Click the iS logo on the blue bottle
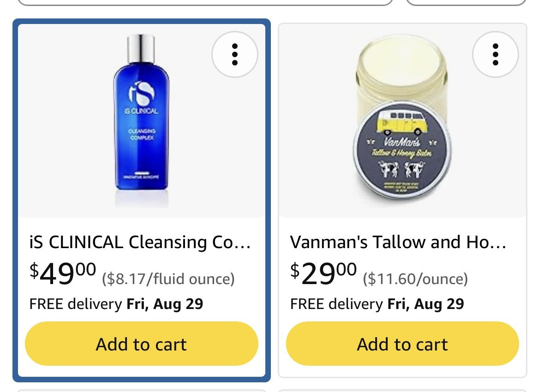 click(142, 93)
